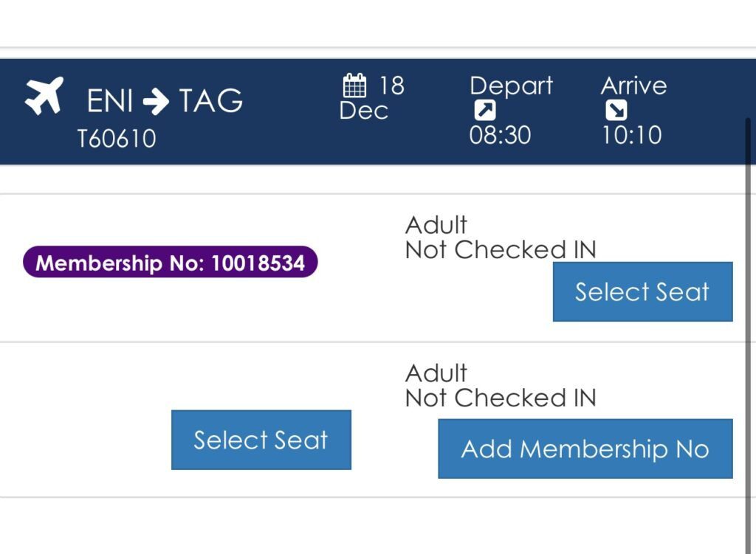756x554 pixels.
Task: Click the 10:10 arrival time
Action: (x=631, y=135)
